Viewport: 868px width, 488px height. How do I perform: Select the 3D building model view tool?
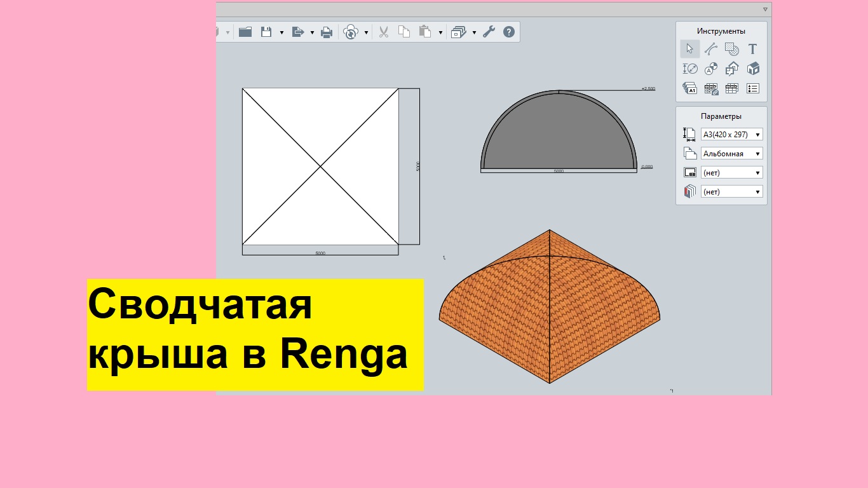[x=753, y=69]
